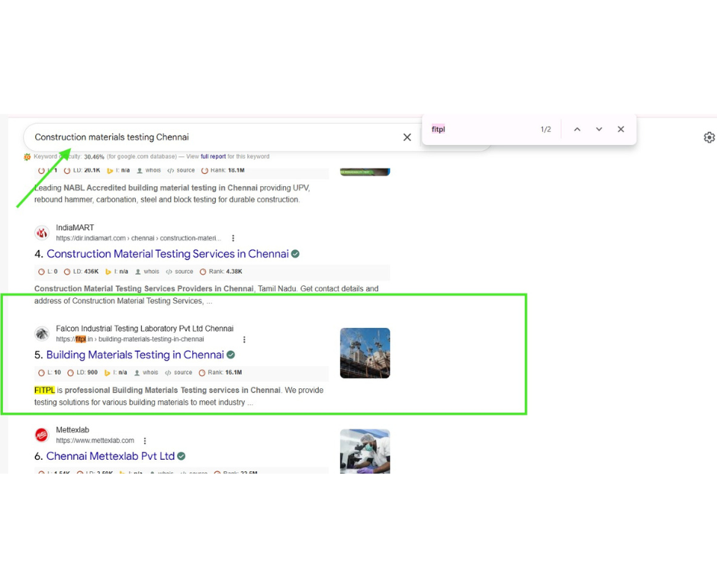Click the LD: 20.1K metric in top bar
This screenshot has width=717, height=588.
[82, 171]
